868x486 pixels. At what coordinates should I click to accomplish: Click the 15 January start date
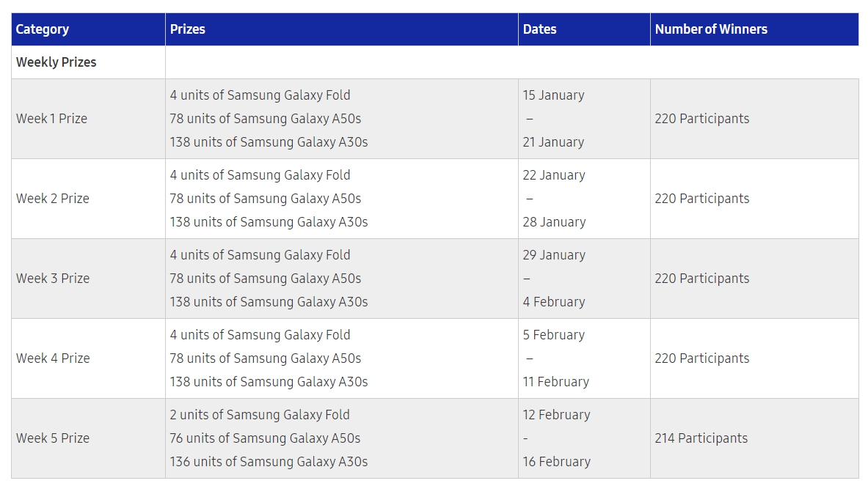[554, 95]
